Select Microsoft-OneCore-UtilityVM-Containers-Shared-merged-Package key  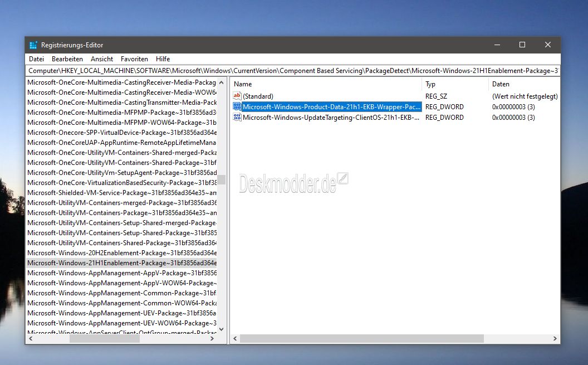tap(122, 153)
